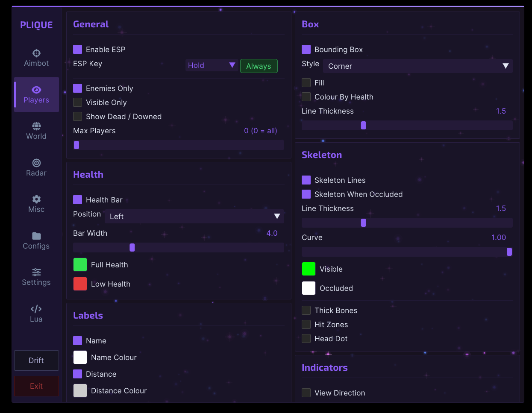Enable the box Fill checkbox
This screenshot has width=532, height=413.
click(x=306, y=82)
